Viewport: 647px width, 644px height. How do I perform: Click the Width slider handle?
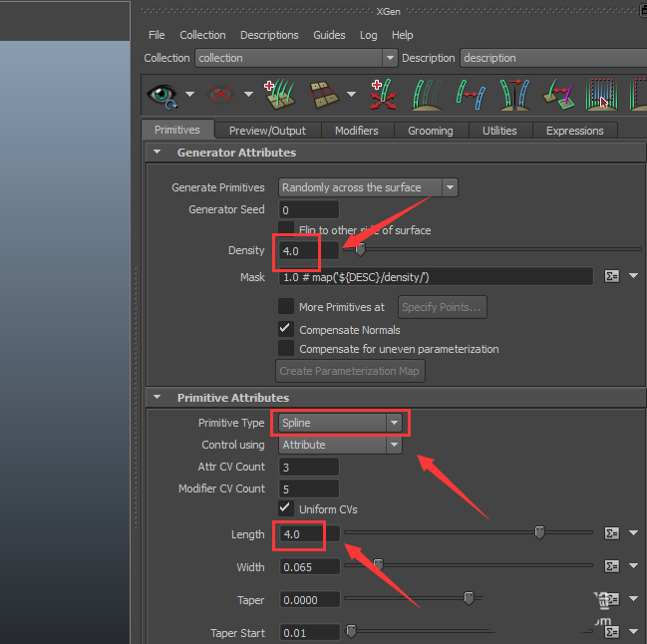tap(378, 565)
